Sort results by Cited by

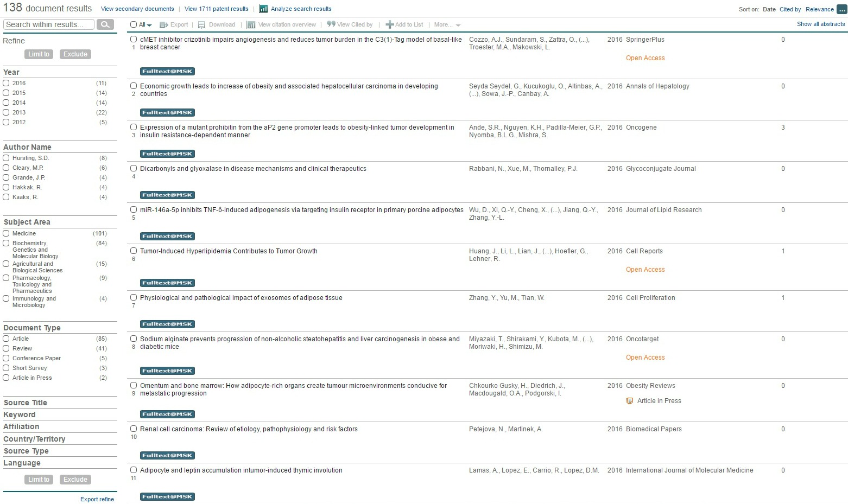790,9
